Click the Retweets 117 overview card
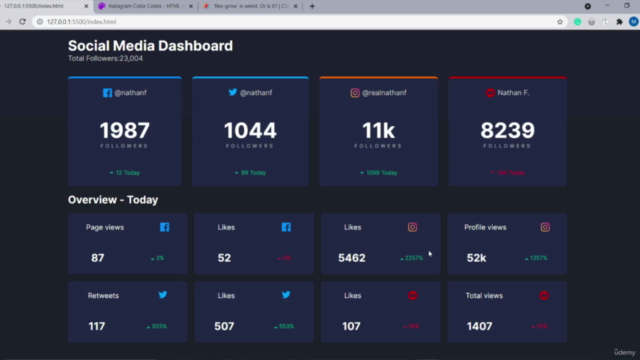This screenshot has height=360, width=640. (127, 311)
